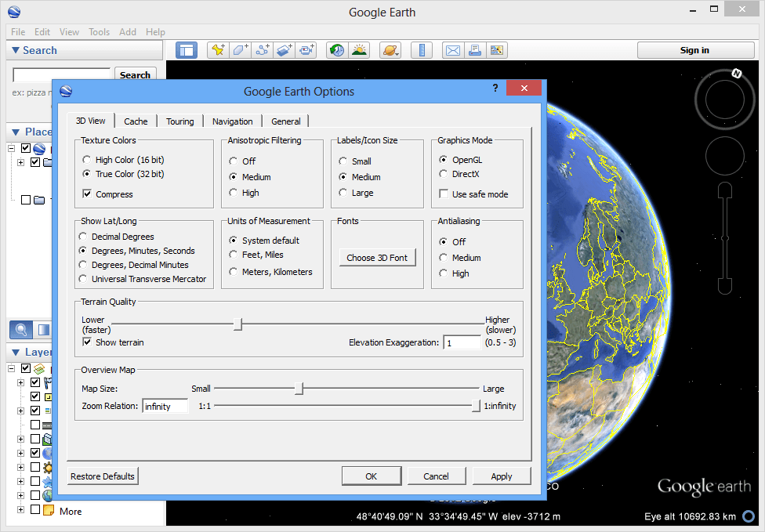
Task: Click the panel view icon beside the search magnifier
Action: point(43,330)
